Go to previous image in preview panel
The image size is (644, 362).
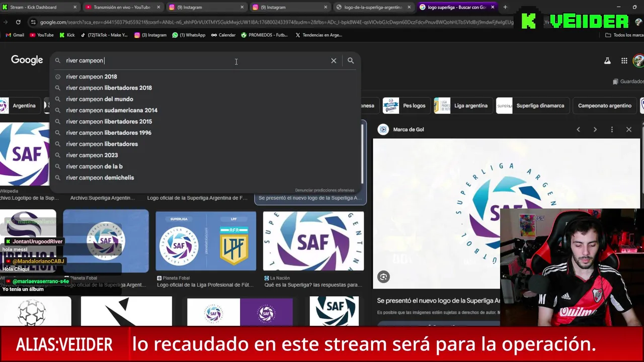click(x=578, y=130)
